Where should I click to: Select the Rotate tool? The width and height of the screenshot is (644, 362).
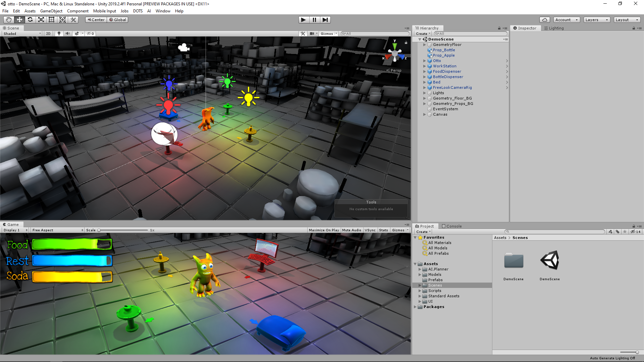[x=30, y=20]
